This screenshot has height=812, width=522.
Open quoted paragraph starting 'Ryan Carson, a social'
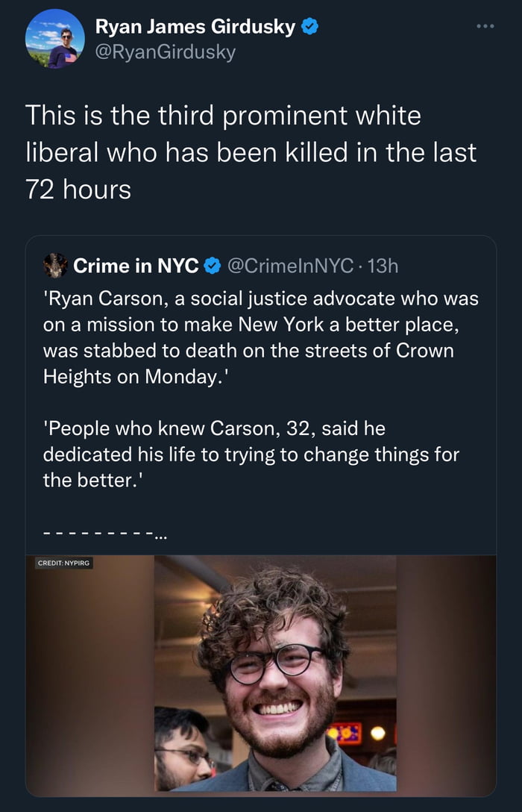(x=260, y=299)
